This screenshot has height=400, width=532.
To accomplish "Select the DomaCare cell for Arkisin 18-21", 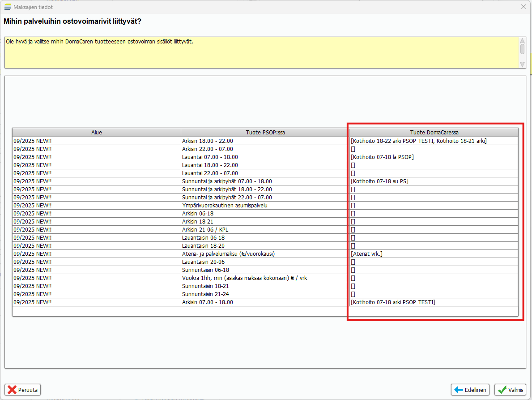I will pos(434,222).
